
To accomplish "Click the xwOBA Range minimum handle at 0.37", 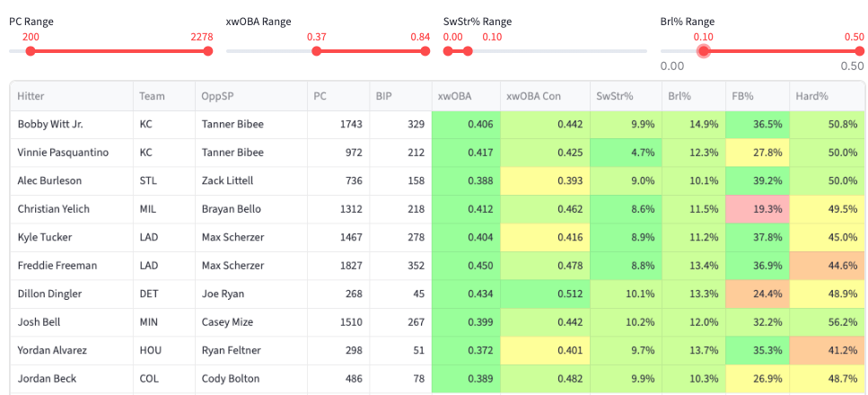I will [316, 51].
